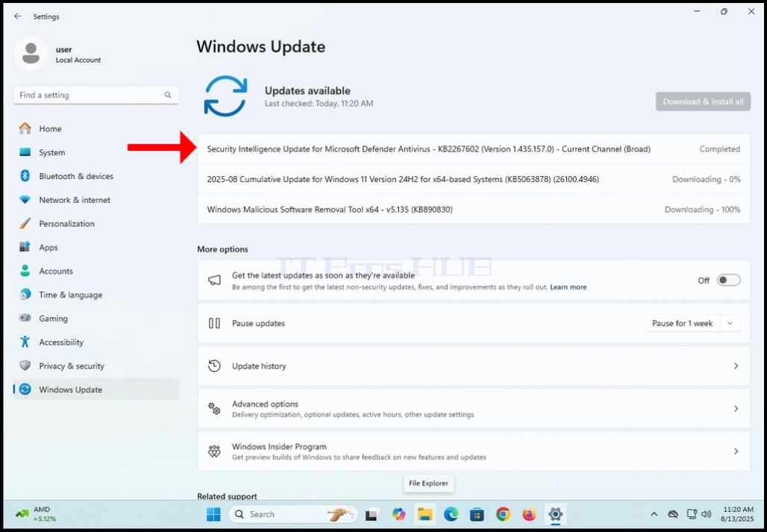
Task: Open Privacy & security
Action: [x=96, y=366]
